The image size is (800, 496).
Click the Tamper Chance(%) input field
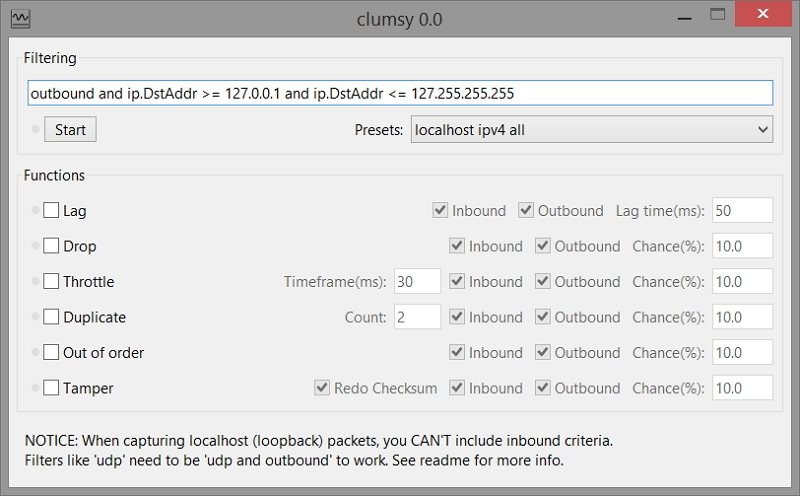tap(742, 388)
